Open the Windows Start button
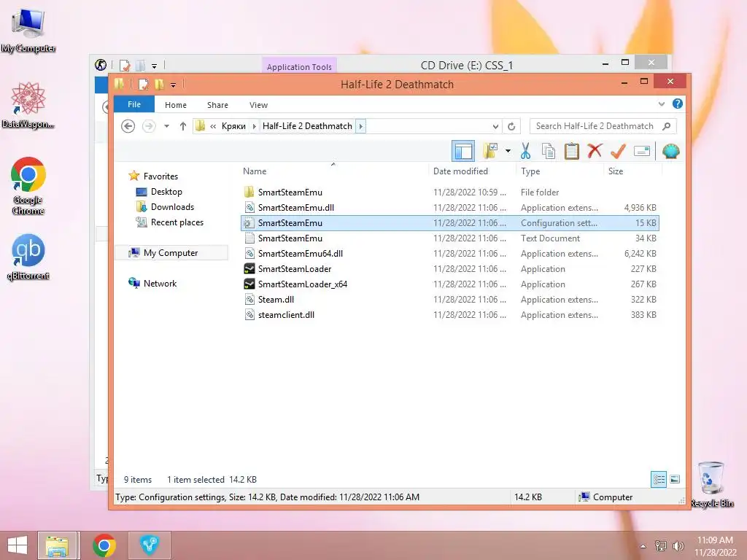The height and width of the screenshot is (560, 747). [x=18, y=545]
